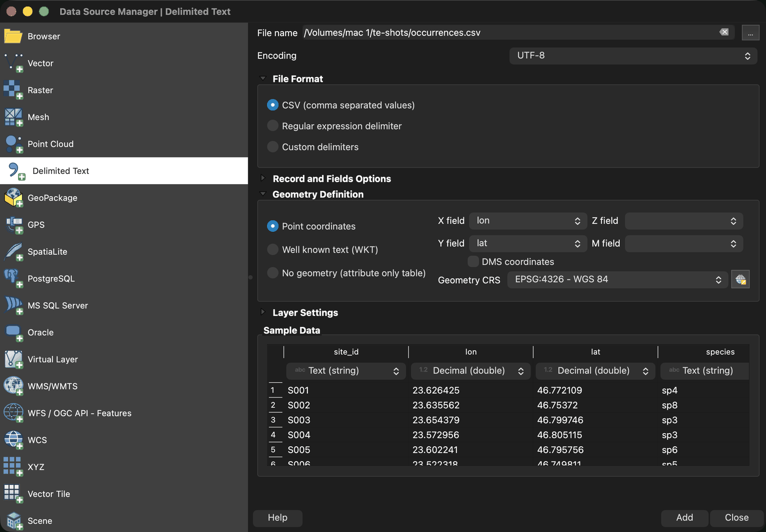
Task: Change lon column type dropdown
Action: 471,371
